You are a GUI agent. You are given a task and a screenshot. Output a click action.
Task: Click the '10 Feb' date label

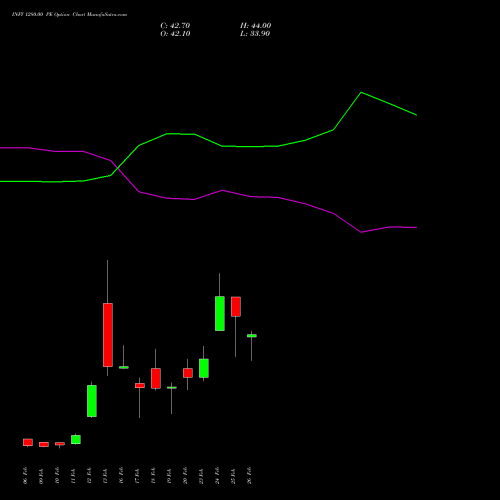[x=57, y=475]
